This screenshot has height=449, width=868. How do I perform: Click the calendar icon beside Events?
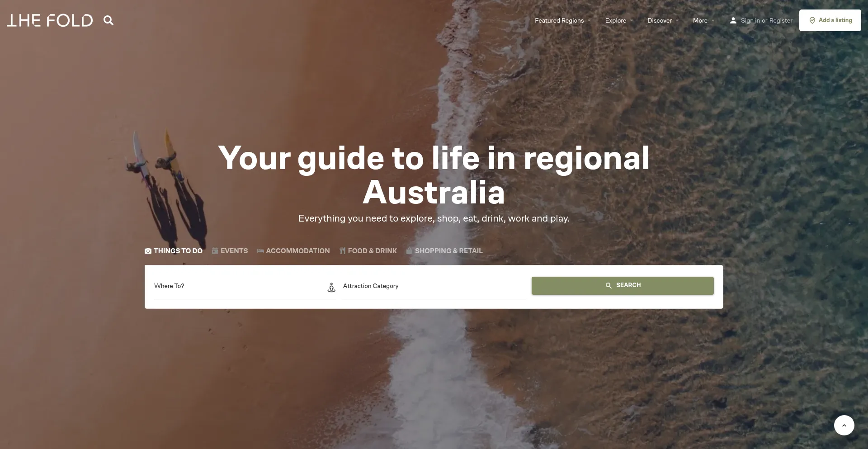215,251
